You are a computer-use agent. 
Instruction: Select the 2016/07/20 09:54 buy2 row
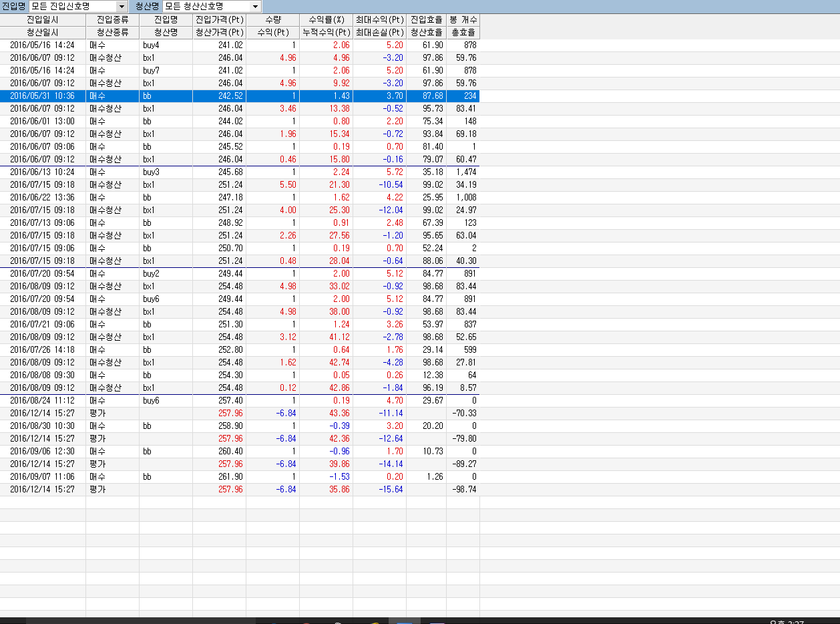[x=240, y=273]
